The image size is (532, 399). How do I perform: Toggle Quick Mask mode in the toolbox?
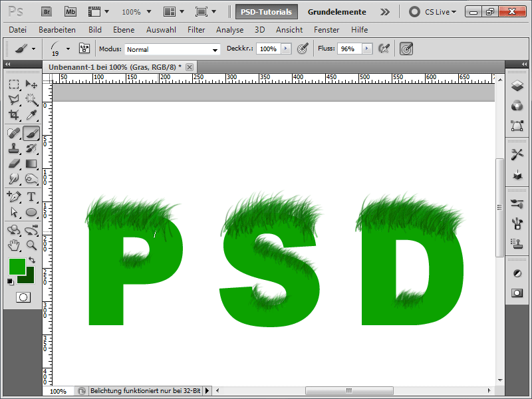pos(23,297)
